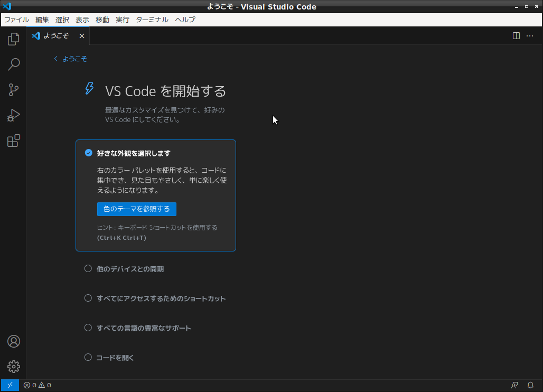Screen dimensions: 543x392
Task: Click the VS Code を開始する heading
Action: [165, 91]
